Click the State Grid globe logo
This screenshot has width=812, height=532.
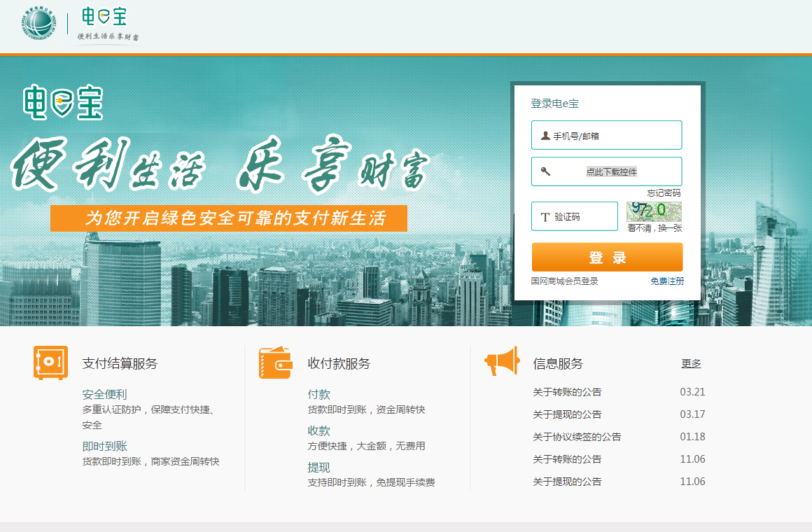coord(38,23)
